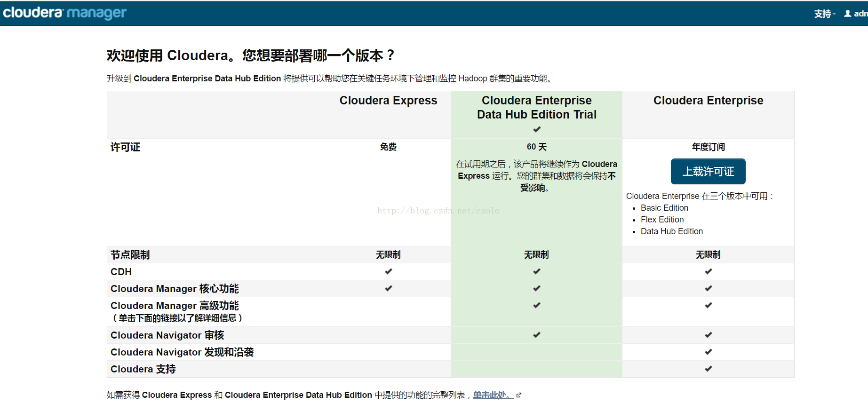
Task: Click the selected checkmark under Data Hub Edition Trial
Action: tap(536, 129)
